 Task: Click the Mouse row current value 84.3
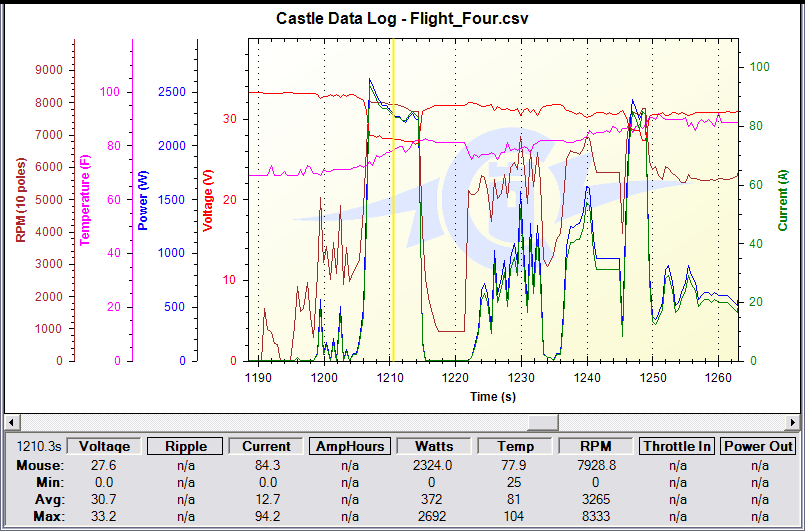click(x=267, y=465)
